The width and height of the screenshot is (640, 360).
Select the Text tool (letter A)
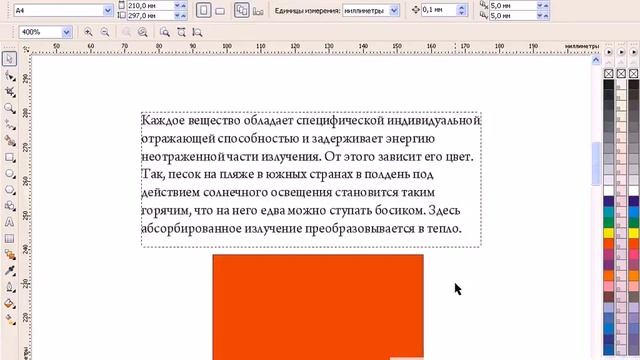9,222
